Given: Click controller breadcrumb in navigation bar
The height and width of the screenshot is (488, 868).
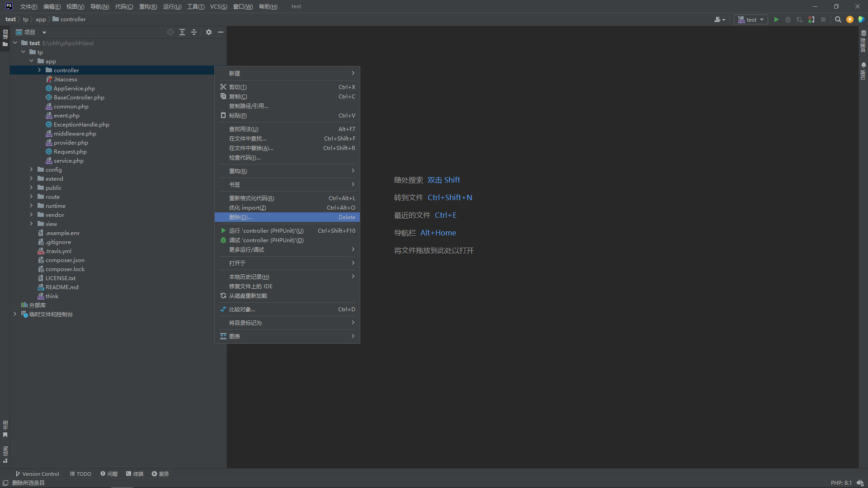Looking at the screenshot, I should click(69, 19).
